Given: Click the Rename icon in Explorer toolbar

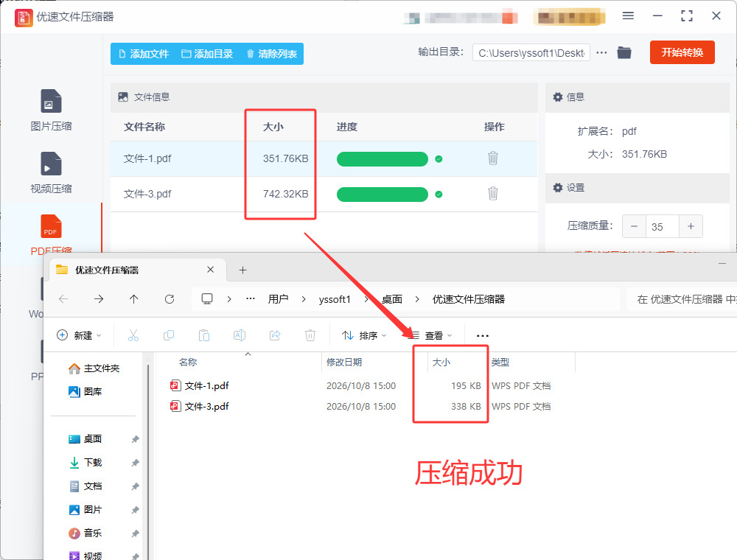Looking at the screenshot, I should pyautogui.click(x=240, y=335).
